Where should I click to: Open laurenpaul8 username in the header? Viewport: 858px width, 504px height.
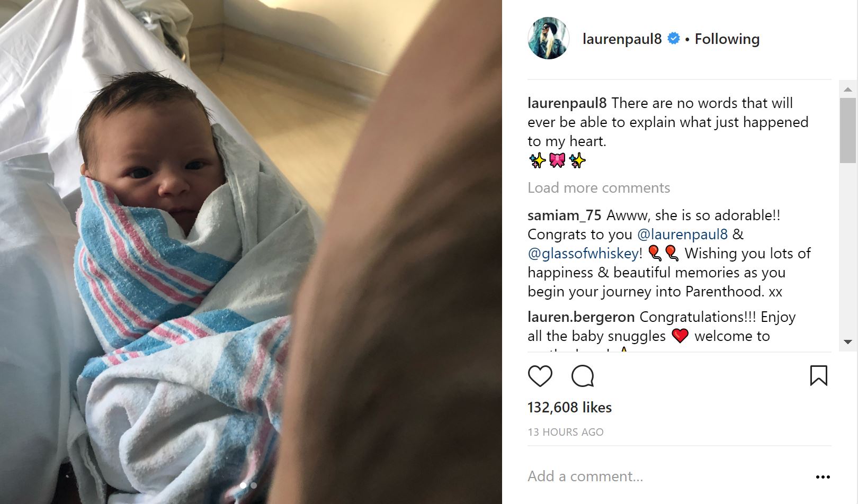click(622, 39)
